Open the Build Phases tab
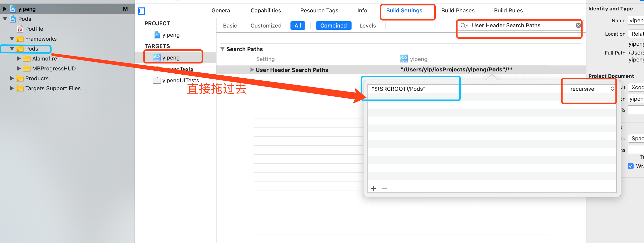This screenshot has width=644, height=243. [x=458, y=10]
